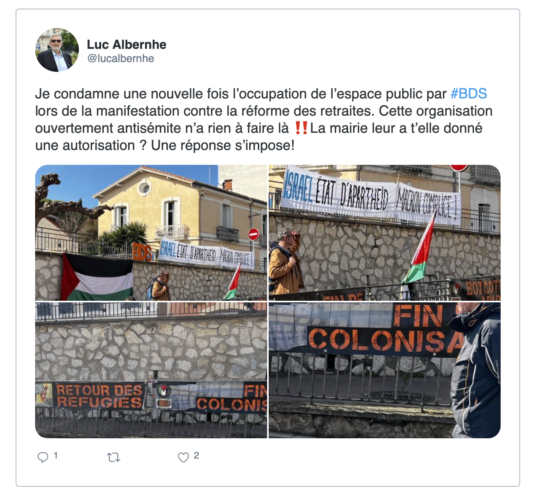Click the Luc Albernhe display name
The width and height of the screenshot is (535, 500).
point(127,44)
